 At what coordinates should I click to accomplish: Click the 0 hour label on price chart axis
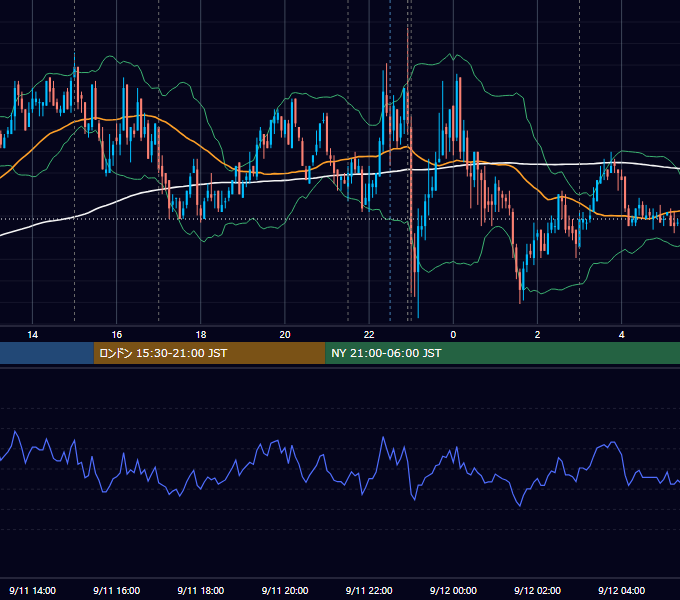pos(453,335)
